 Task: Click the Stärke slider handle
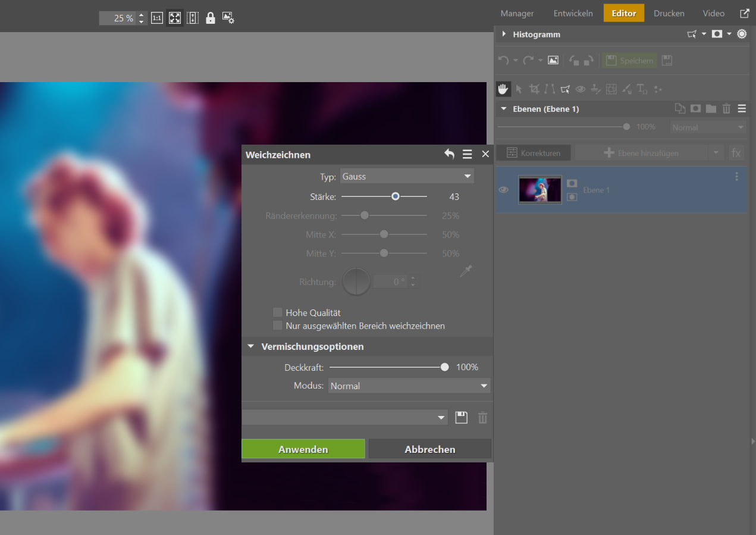(x=395, y=196)
